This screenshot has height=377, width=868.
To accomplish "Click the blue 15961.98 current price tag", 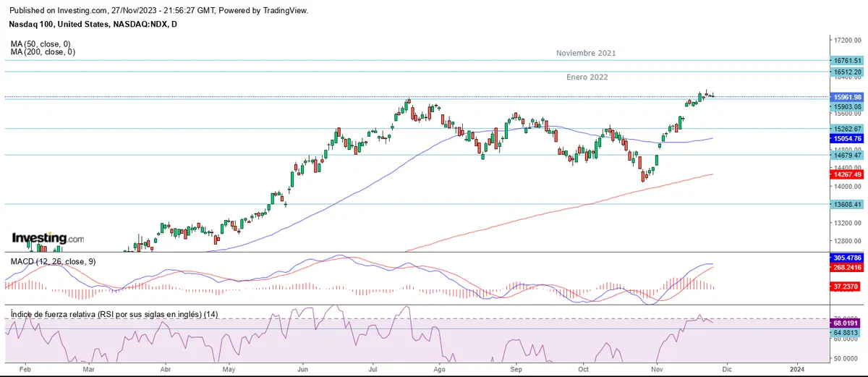I will (x=847, y=97).
